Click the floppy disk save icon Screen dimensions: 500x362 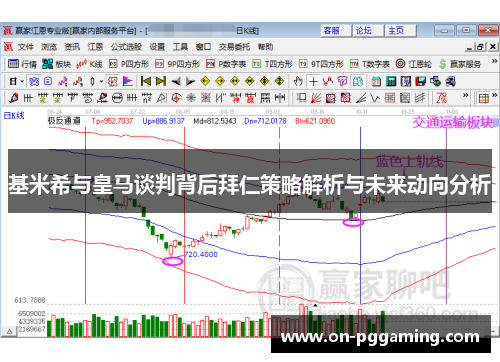pyautogui.click(x=421, y=81)
